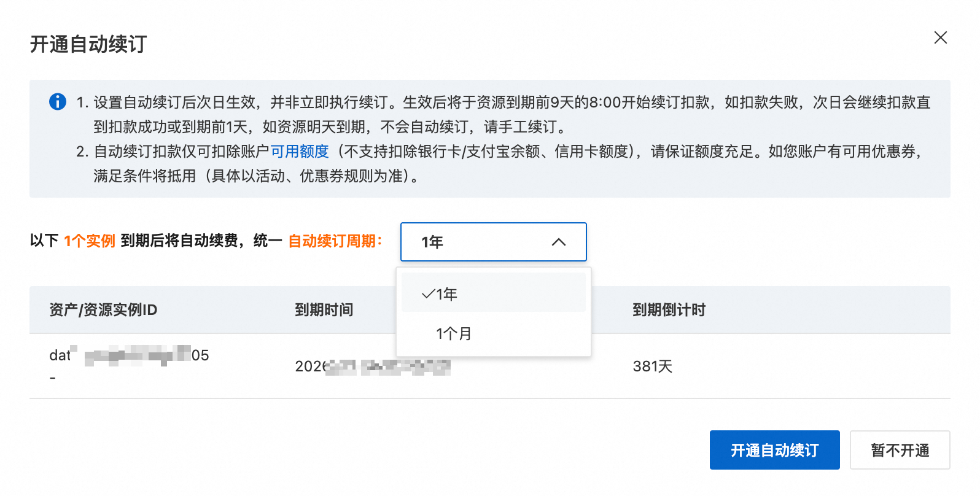This screenshot has width=980, height=496.
Task: Click the 资产/资源实例ID column header
Action: pyautogui.click(x=103, y=310)
